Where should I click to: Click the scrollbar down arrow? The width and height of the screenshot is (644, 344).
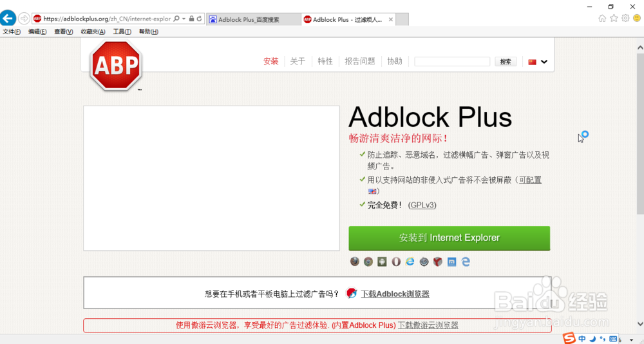click(640, 323)
